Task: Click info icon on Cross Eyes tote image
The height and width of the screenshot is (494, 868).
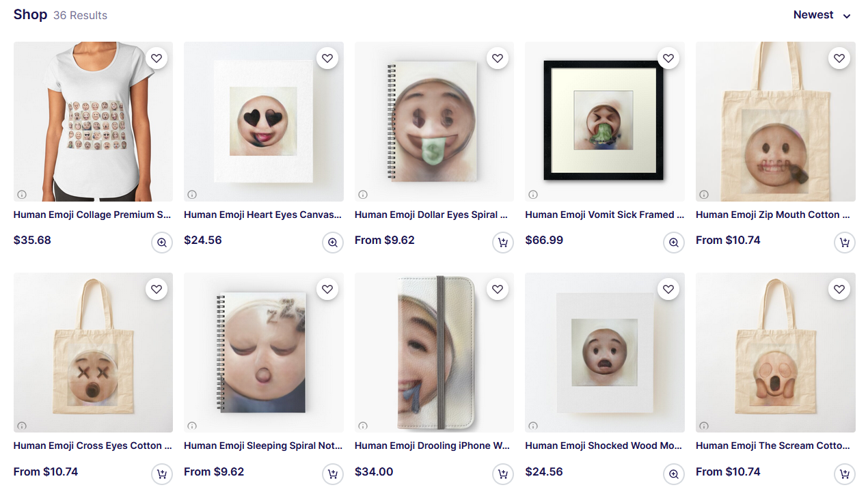Action: [x=22, y=426]
